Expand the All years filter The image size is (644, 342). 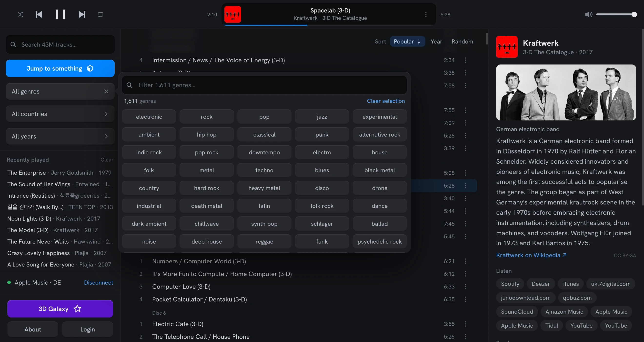click(60, 137)
